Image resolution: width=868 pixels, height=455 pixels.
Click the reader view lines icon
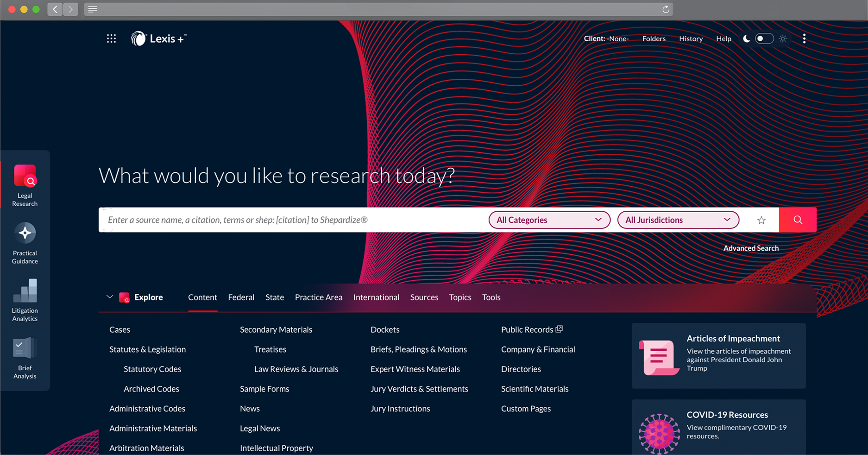(93, 9)
